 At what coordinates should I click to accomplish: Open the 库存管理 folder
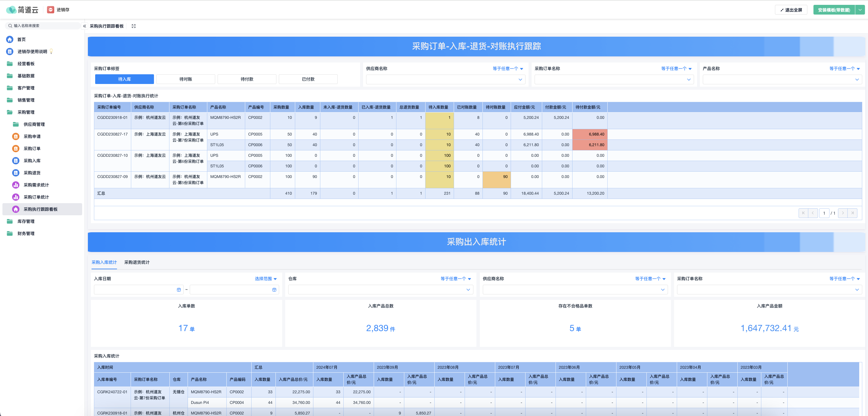pos(25,221)
